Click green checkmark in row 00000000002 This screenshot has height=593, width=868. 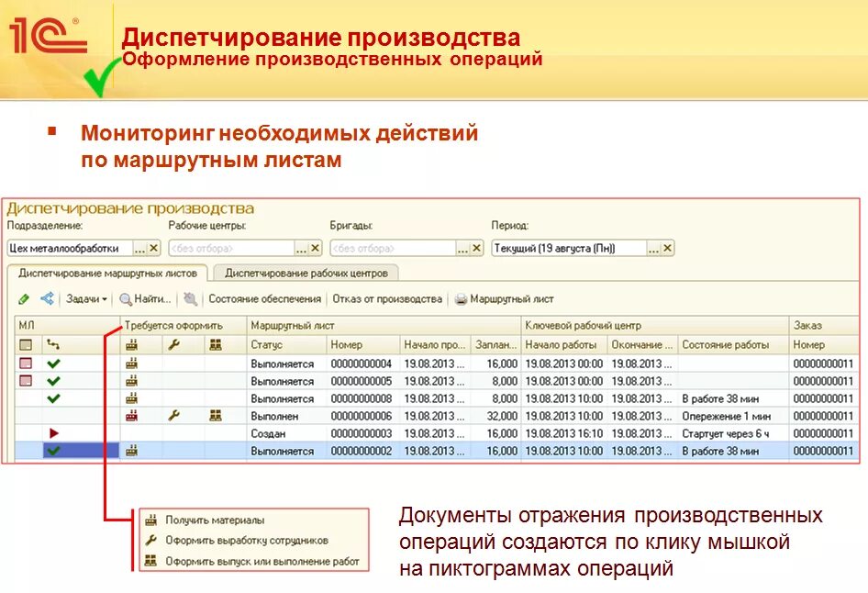[53, 451]
